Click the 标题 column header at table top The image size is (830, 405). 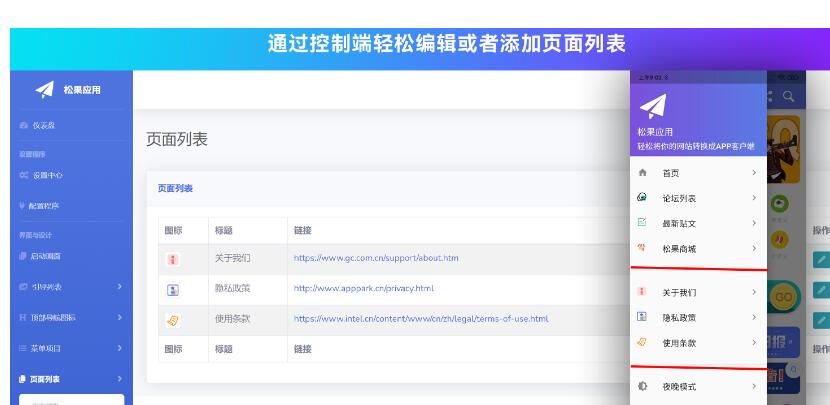(x=223, y=230)
